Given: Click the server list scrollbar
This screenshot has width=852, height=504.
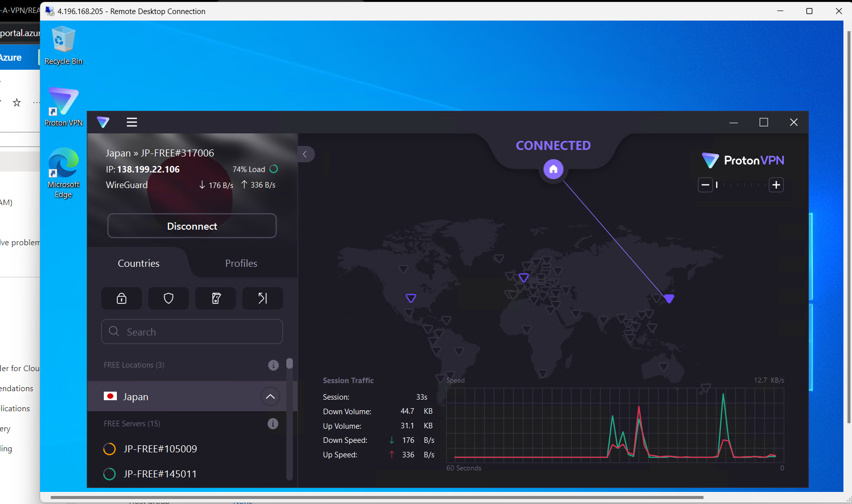Looking at the screenshot, I should (289, 364).
